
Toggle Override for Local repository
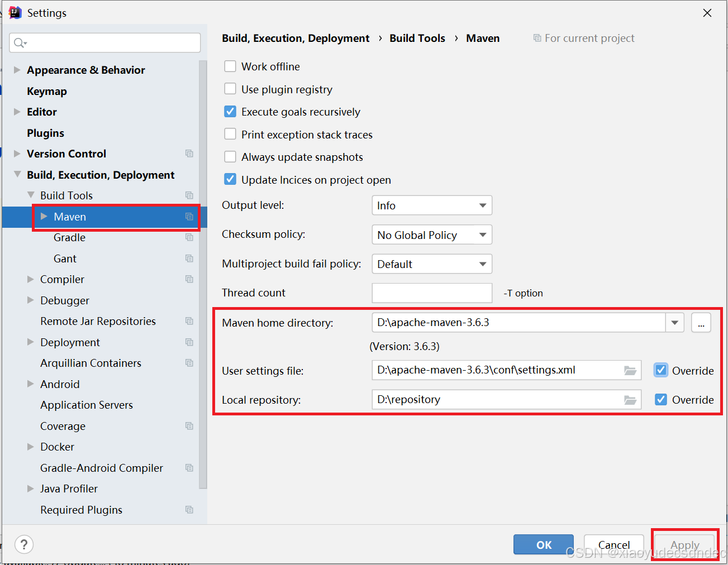tap(661, 400)
